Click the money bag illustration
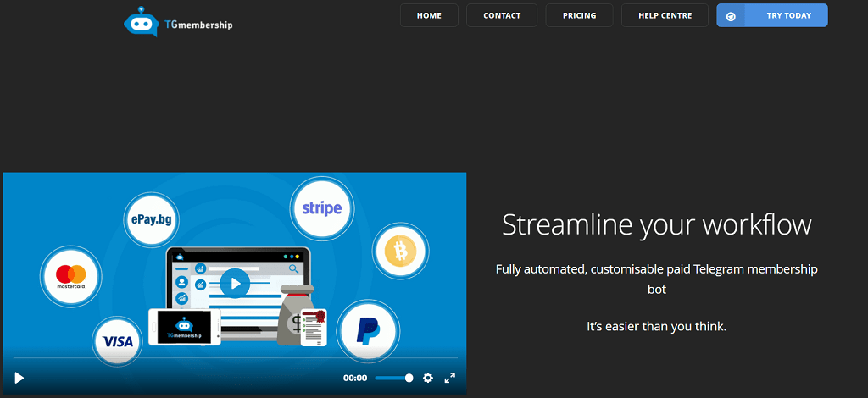The width and height of the screenshot is (868, 398). click(294, 315)
